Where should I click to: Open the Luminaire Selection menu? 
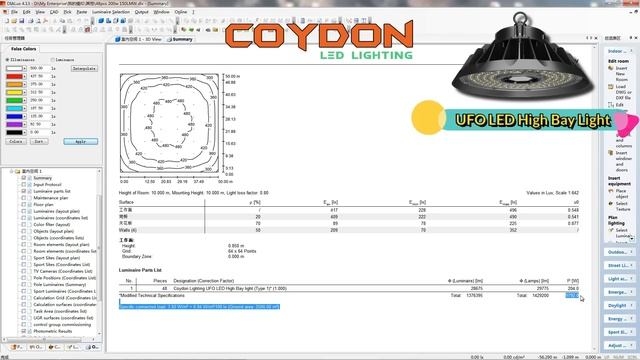111,12
